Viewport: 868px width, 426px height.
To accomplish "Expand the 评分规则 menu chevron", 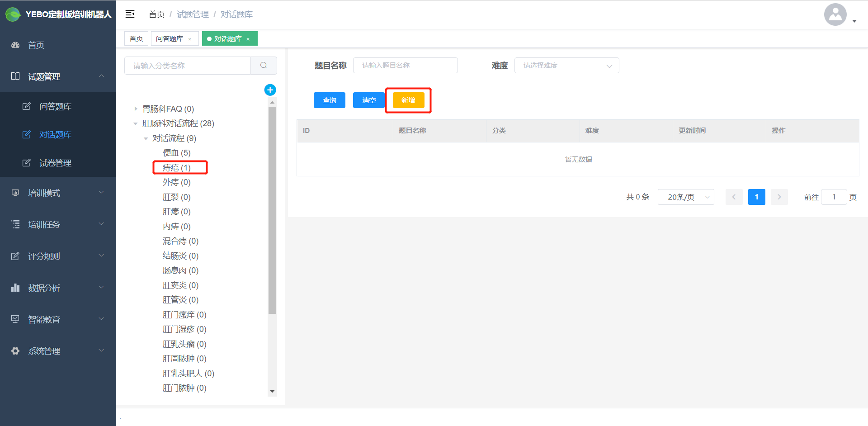I will tap(101, 256).
